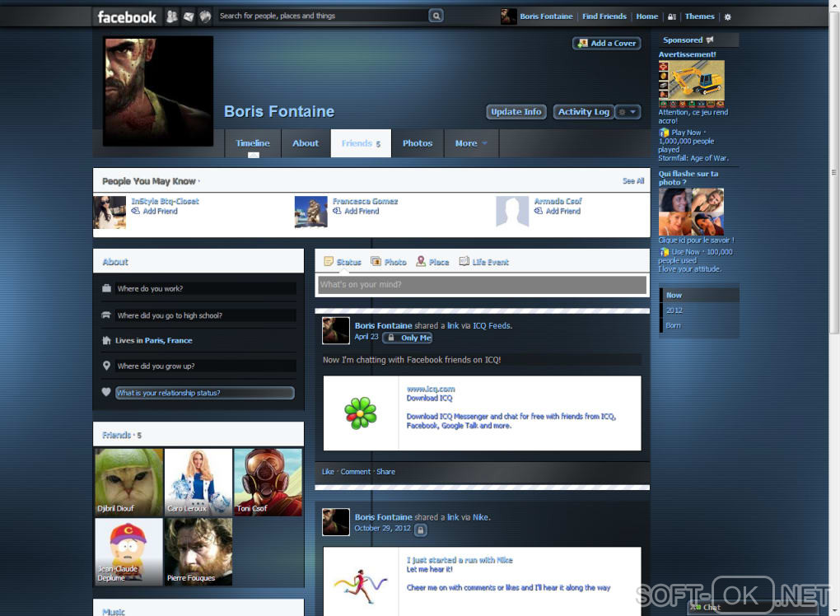Open the Activity Log

584,112
